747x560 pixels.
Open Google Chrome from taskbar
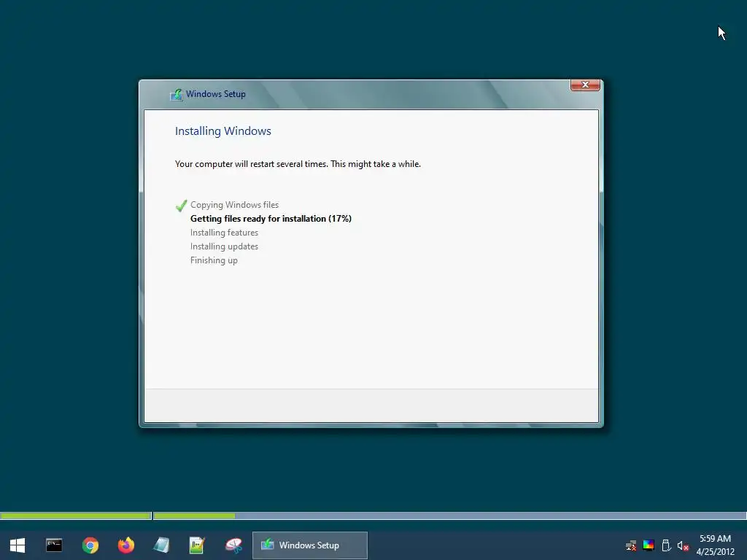tap(90, 545)
